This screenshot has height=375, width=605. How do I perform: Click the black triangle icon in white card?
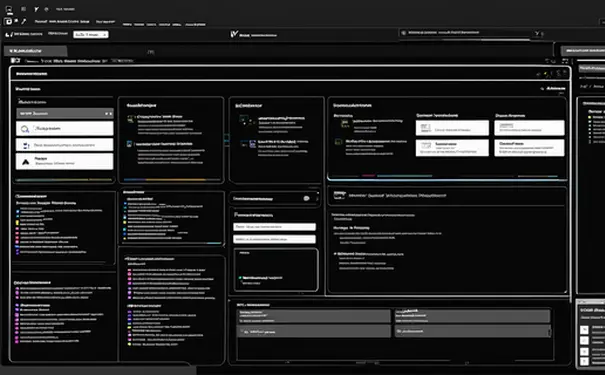point(25,162)
